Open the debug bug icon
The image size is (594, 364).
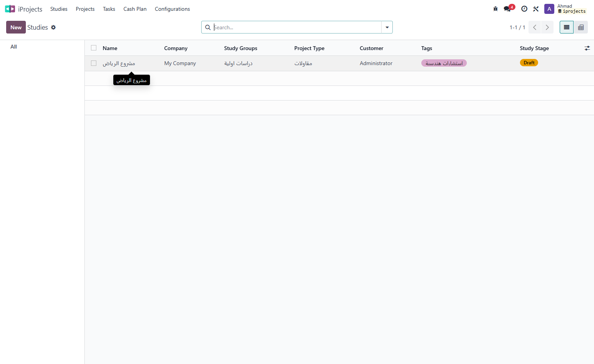496,9
